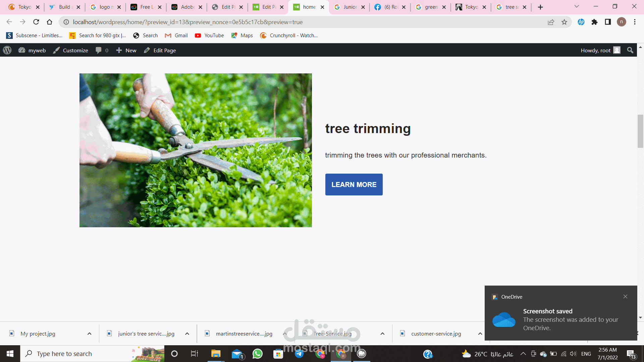Viewport: 644px width, 362px height.
Task: Open the Customize menu item
Action: (71, 50)
